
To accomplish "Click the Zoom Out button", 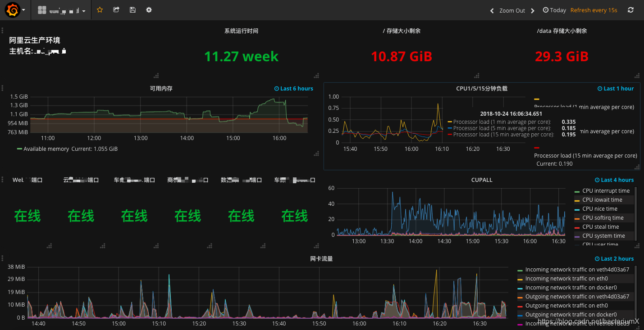I will point(512,11).
